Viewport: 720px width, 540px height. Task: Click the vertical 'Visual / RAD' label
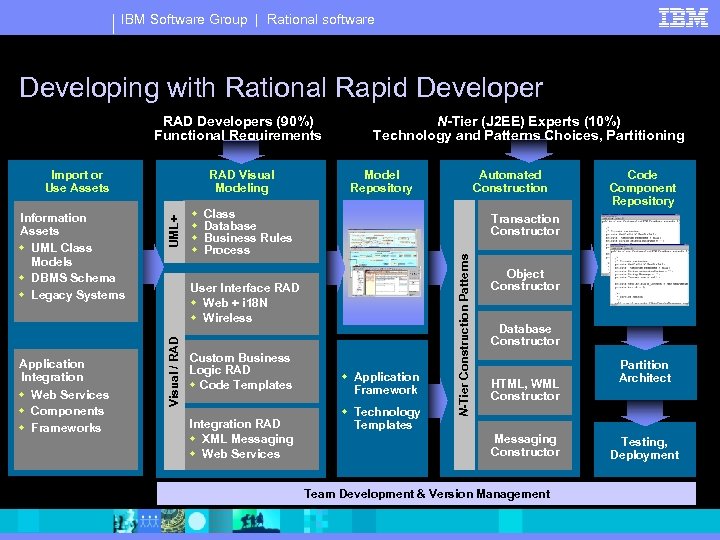174,371
